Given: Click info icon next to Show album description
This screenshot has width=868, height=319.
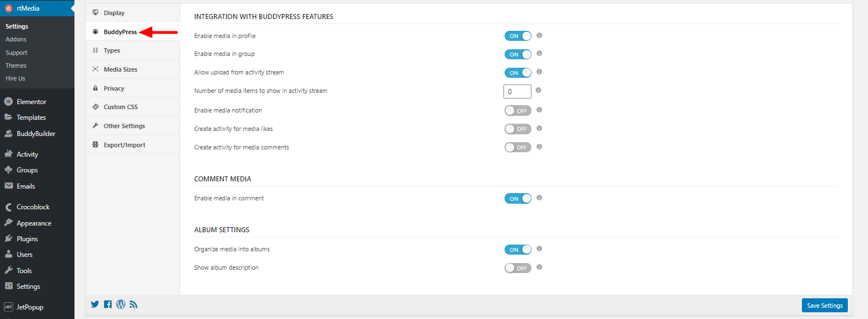Looking at the screenshot, I should pyautogui.click(x=539, y=268).
